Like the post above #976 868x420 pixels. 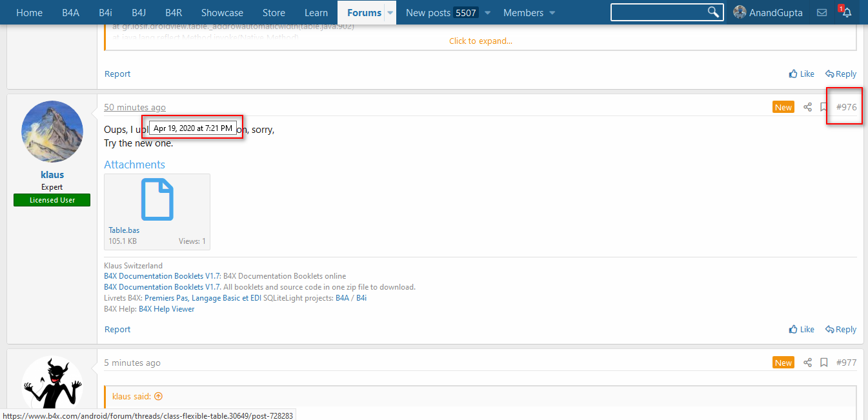point(802,74)
